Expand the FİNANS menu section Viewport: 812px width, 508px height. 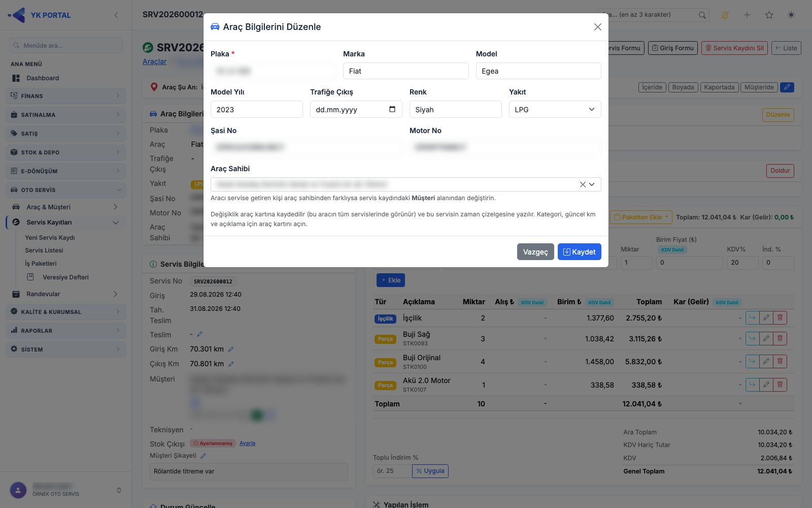(66, 96)
